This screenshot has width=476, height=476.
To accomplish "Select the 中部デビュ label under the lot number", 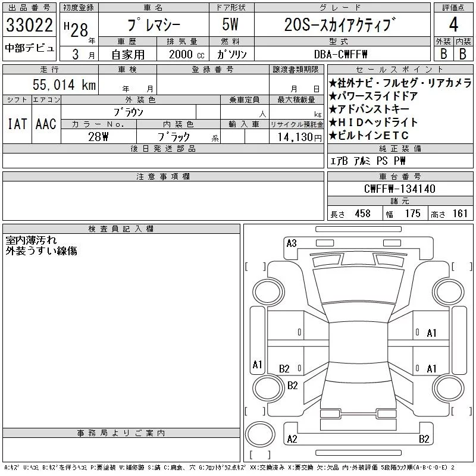I will 29,48.
